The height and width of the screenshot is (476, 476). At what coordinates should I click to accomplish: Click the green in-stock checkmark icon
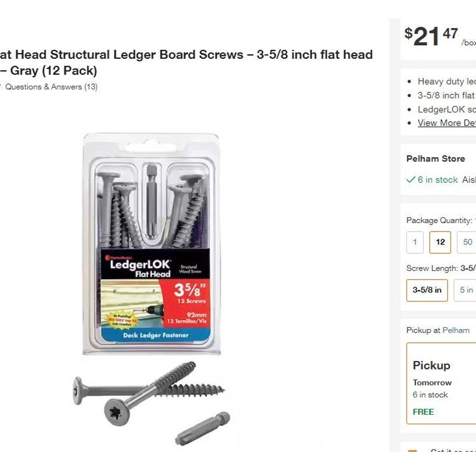(411, 180)
